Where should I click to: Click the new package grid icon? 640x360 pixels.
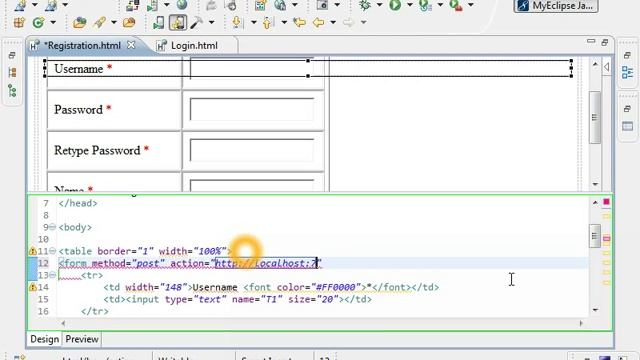click(19, 22)
